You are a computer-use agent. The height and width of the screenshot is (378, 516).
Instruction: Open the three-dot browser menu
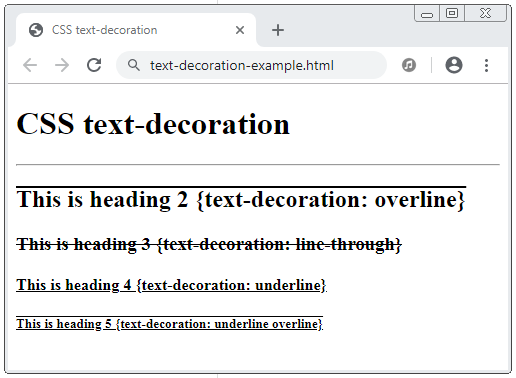coord(486,65)
